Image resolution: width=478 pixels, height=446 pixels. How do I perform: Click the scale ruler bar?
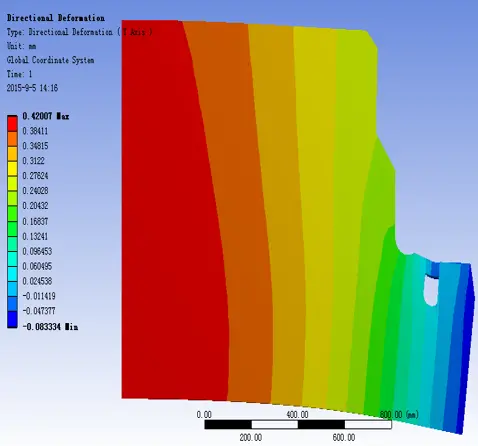click(298, 424)
